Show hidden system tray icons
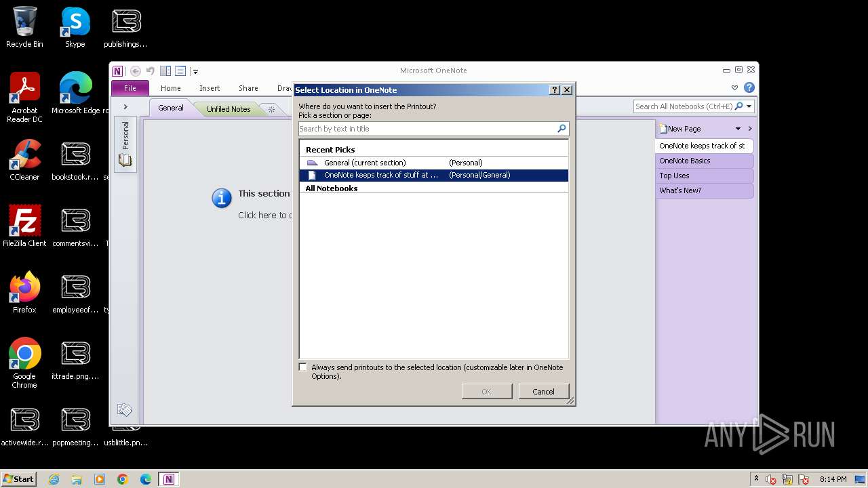Viewport: 868px width, 488px height. point(756,479)
